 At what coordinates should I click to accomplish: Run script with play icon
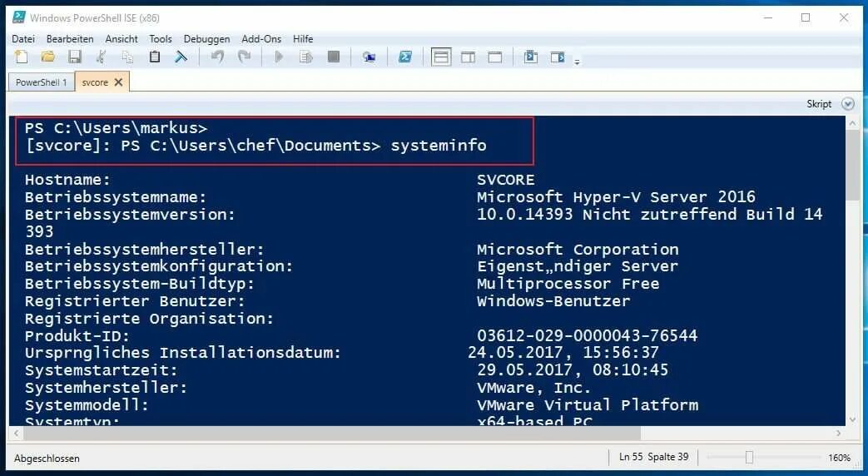279,57
